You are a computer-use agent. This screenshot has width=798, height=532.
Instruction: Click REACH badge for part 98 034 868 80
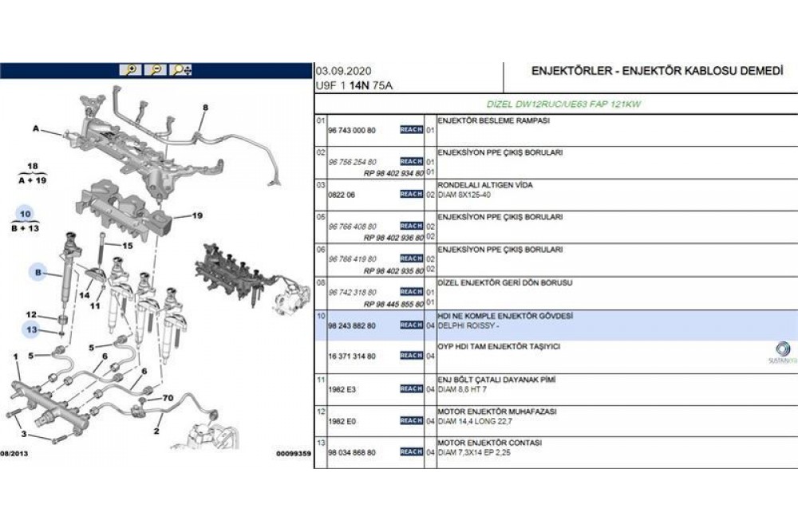point(411,452)
